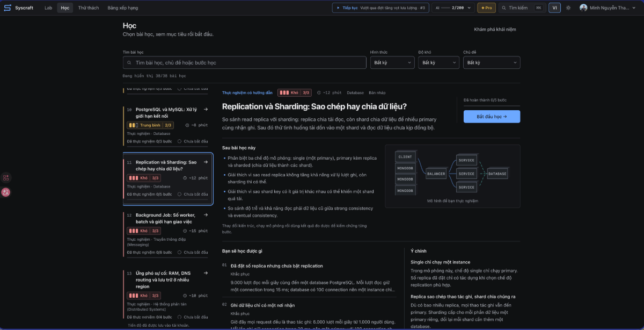The image size is (644, 330).
Task: Click the Mô hình để bạn thực nghiệm diagram
Action: [452, 176]
